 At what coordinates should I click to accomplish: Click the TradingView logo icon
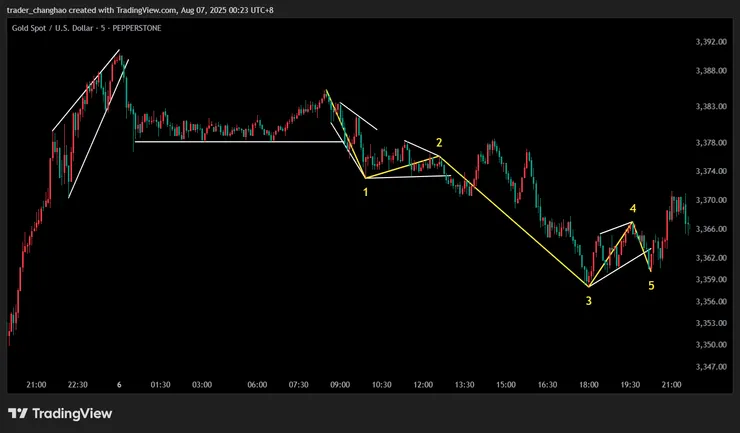tap(18, 414)
